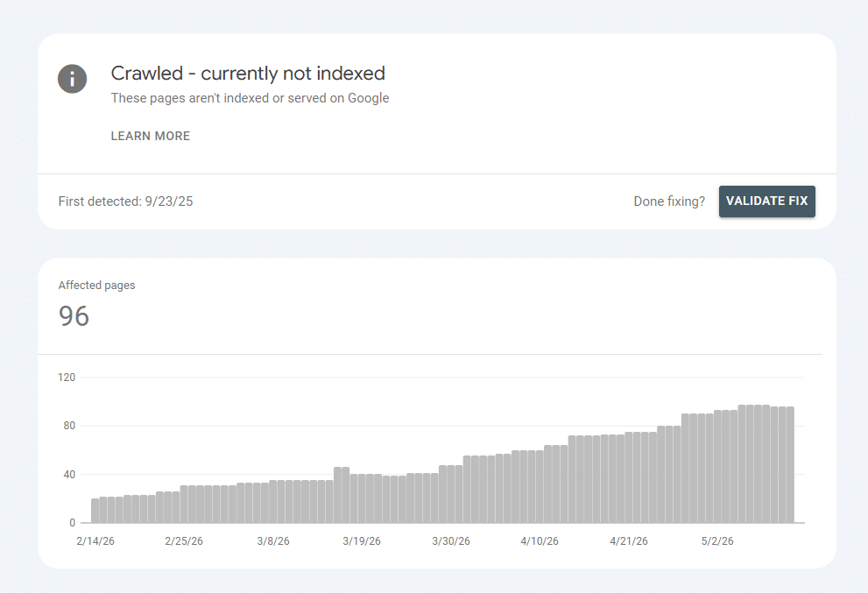Click the last bar of the chart
Screen dimensions: 868x593
tap(790, 464)
